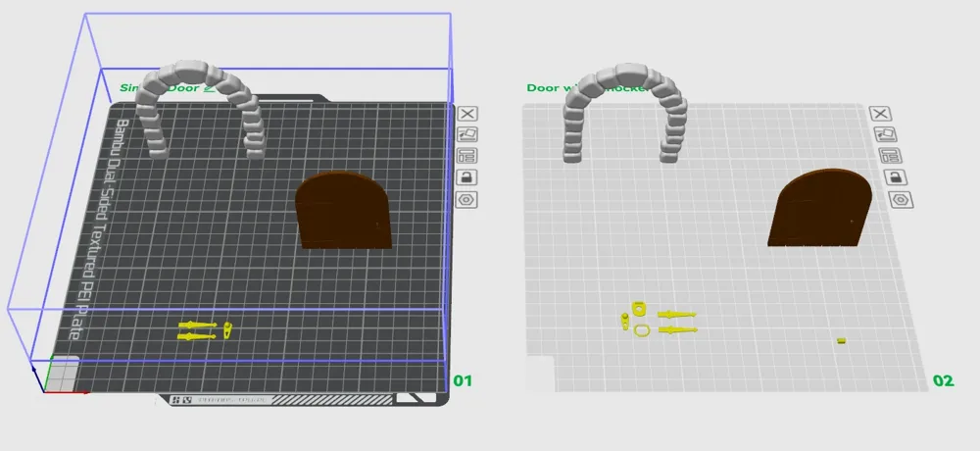Click the green 02 plate number

(943, 380)
